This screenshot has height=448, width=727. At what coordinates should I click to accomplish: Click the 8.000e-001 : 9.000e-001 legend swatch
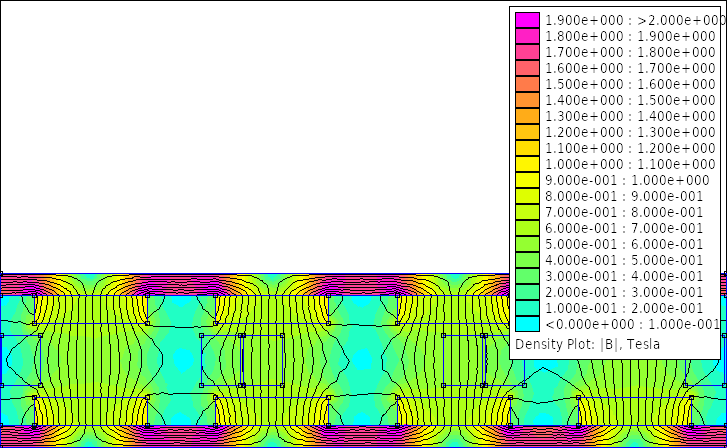(527, 196)
